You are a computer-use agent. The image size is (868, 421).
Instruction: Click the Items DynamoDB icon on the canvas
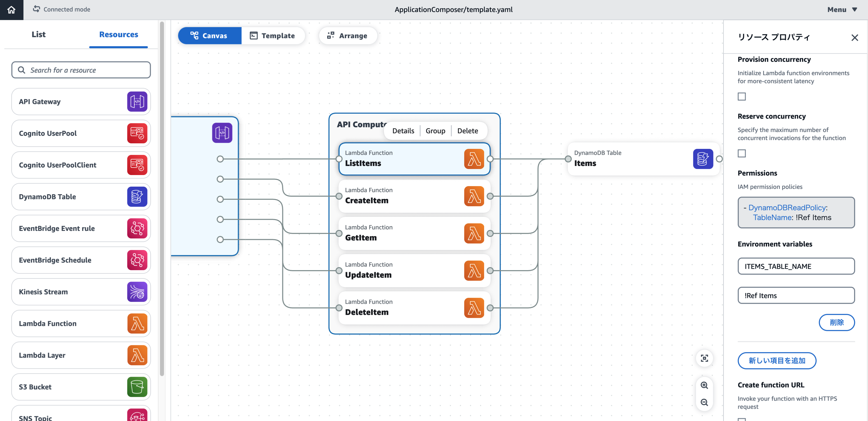point(703,159)
